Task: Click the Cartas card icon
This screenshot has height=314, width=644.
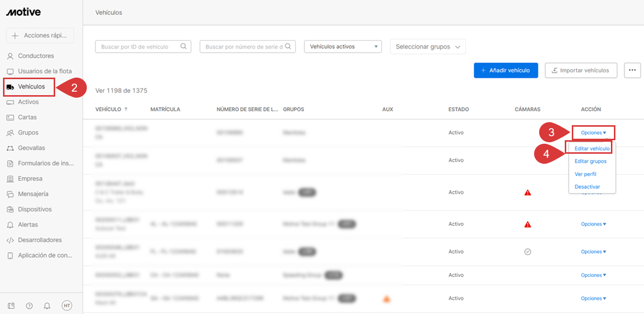Action: [10, 117]
